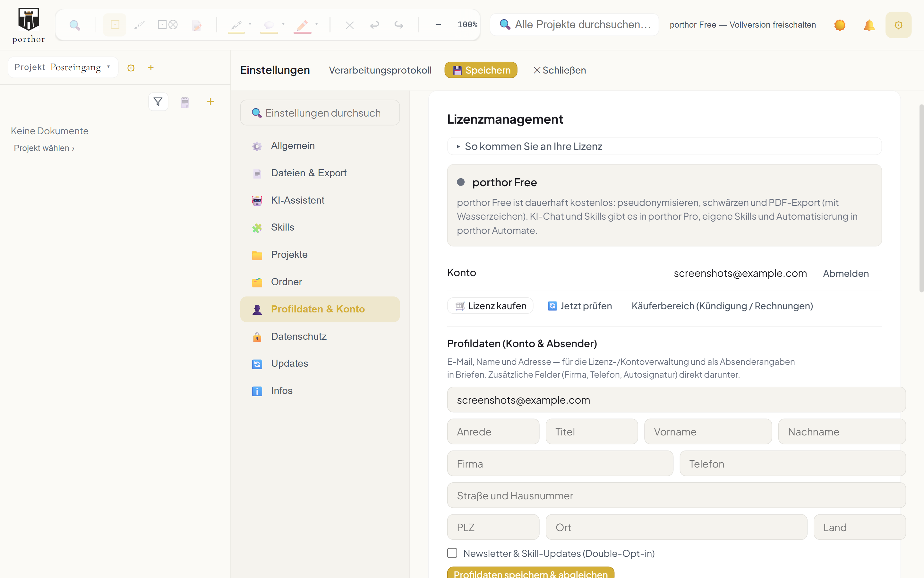This screenshot has width=924, height=578.
Task: Select the rectangle selection tool
Action: [x=115, y=25]
